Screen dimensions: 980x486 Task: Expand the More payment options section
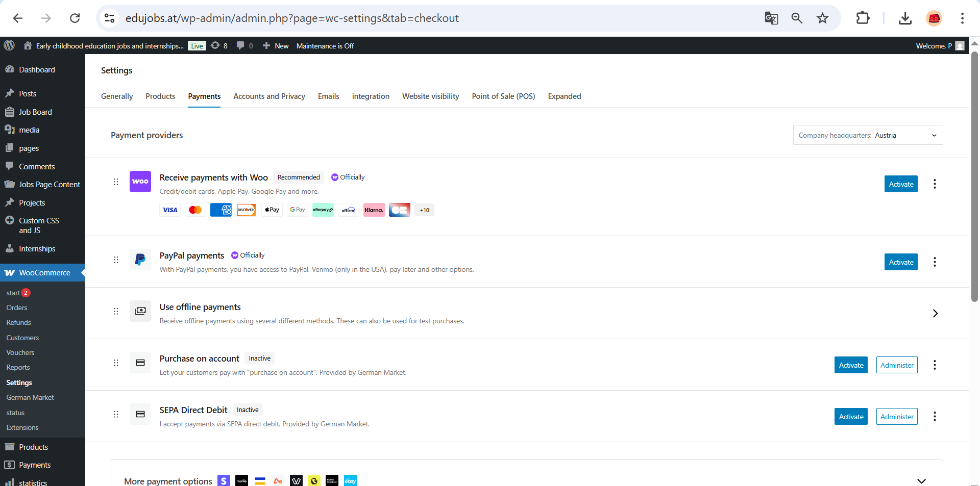pos(921,481)
